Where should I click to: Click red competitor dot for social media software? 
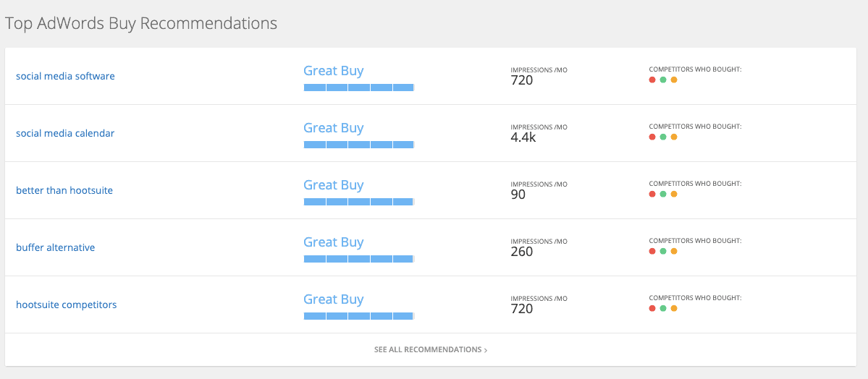652,80
